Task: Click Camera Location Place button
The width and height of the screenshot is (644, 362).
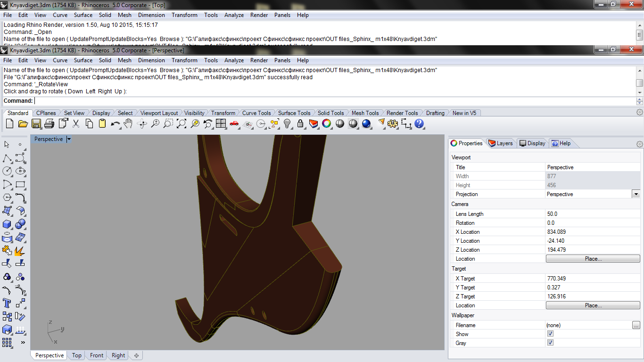Action: 593,259
